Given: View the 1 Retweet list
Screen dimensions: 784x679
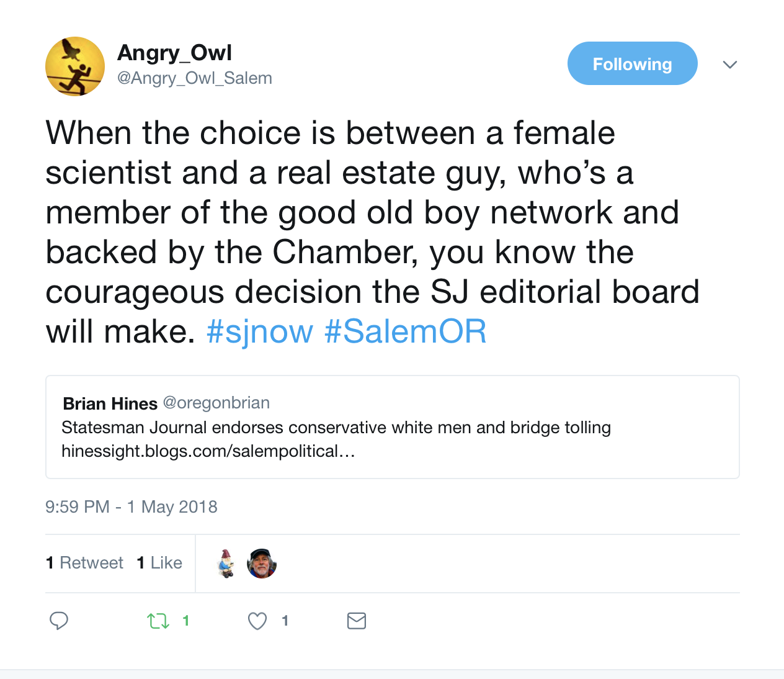Looking at the screenshot, I should click(85, 563).
